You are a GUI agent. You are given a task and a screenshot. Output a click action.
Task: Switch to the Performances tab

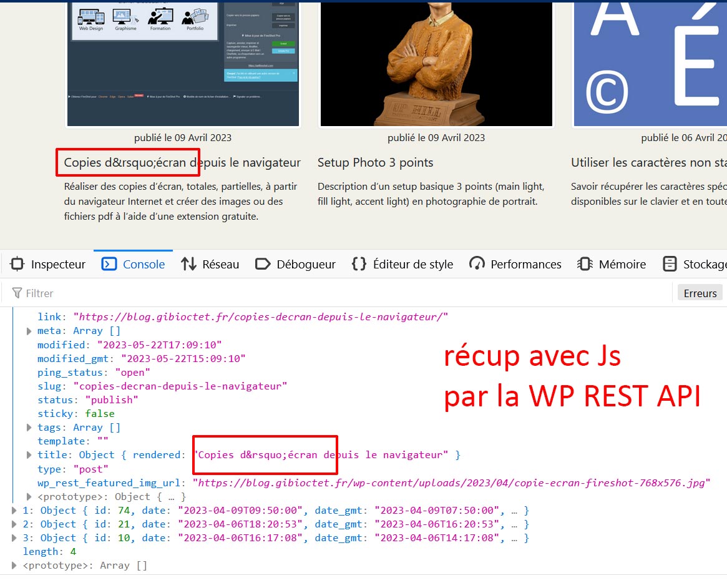tap(515, 264)
